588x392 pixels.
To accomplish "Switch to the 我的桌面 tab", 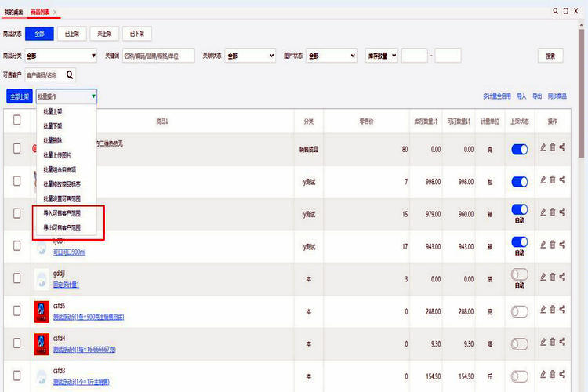I will [13, 12].
